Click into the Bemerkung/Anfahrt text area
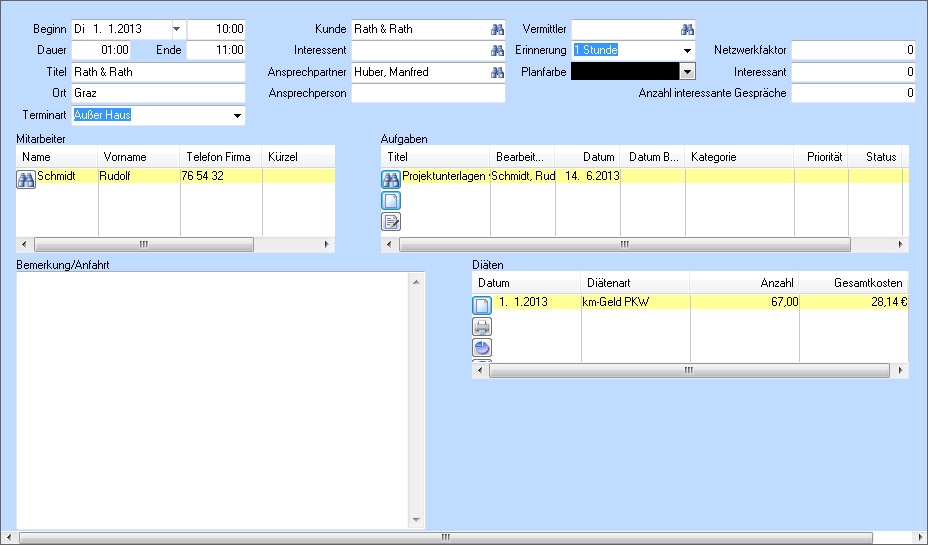Image resolution: width=928 pixels, height=545 pixels. [x=215, y=400]
